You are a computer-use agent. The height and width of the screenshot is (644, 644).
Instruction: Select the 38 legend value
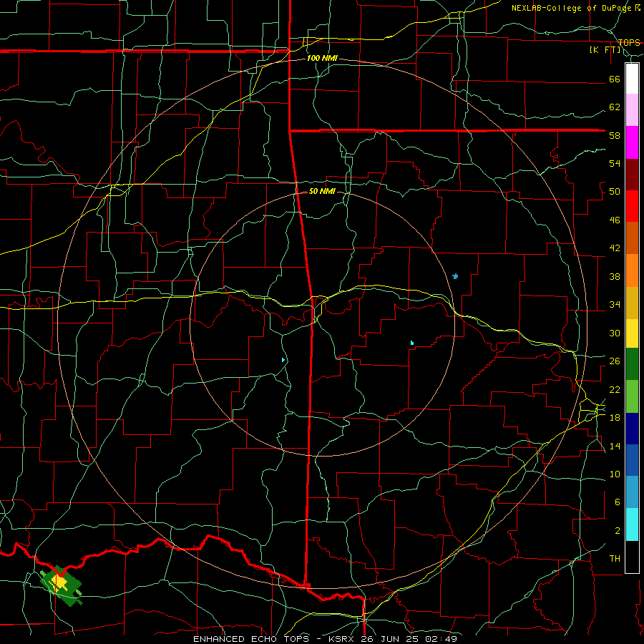click(615, 276)
